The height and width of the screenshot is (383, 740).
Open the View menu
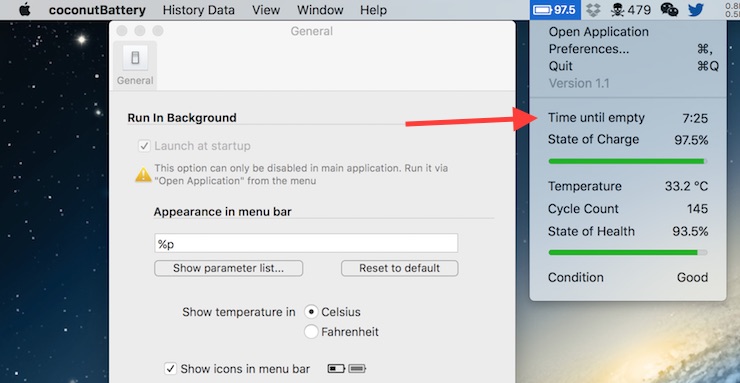point(266,10)
